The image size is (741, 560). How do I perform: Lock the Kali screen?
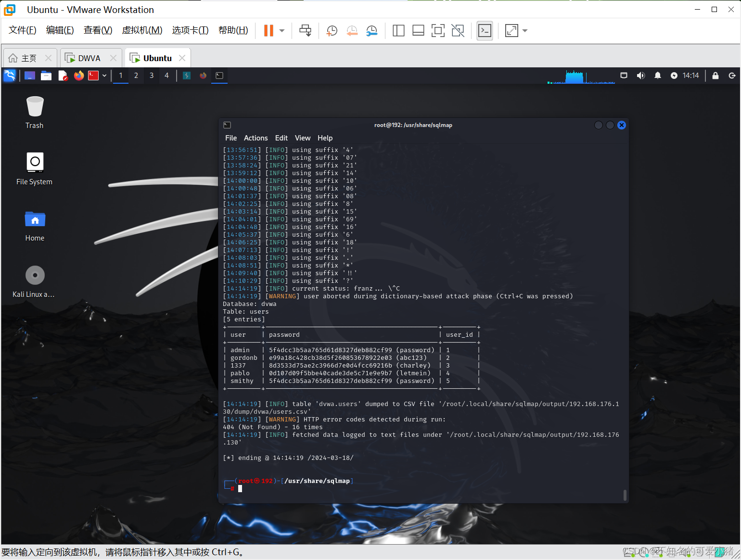pyautogui.click(x=715, y=76)
